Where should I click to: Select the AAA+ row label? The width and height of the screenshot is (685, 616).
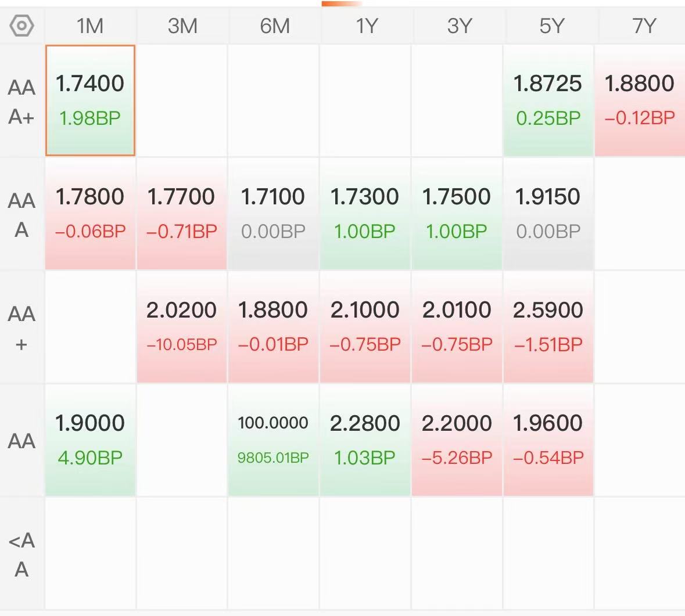(x=21, y=101)
